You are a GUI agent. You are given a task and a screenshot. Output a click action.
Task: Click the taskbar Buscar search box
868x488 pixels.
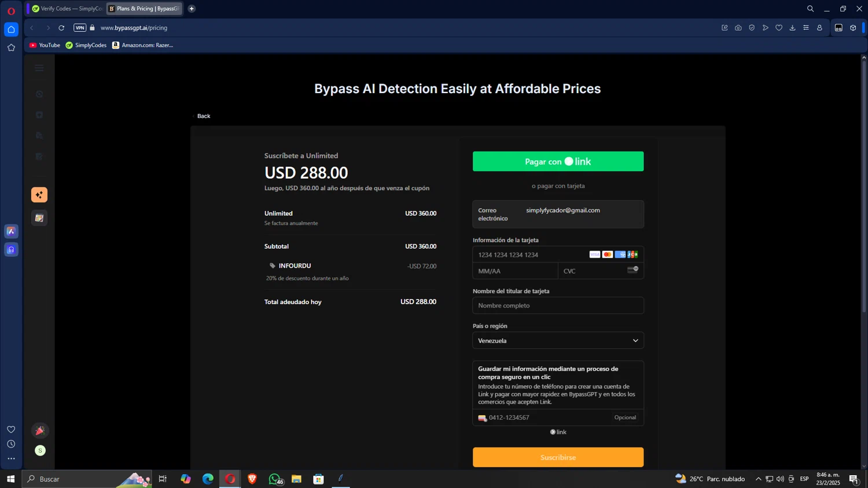click(x=87, y=479)
